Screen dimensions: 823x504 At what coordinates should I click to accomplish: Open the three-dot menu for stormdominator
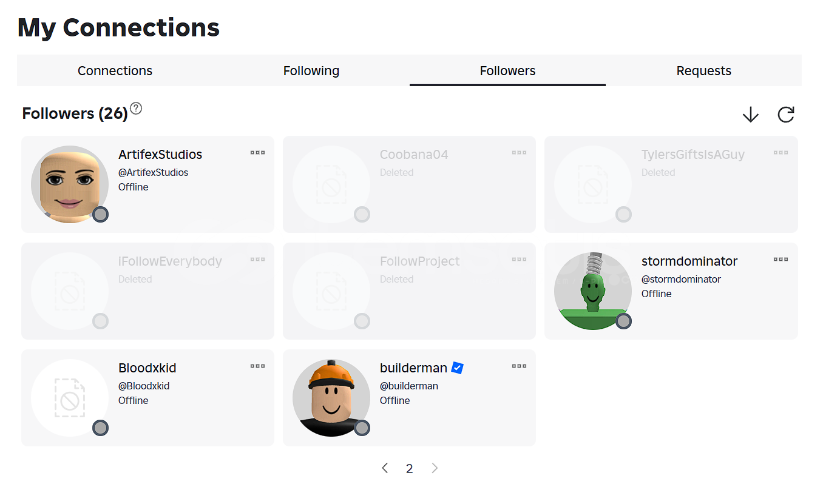pyautogui.click(x=781, y=260)
